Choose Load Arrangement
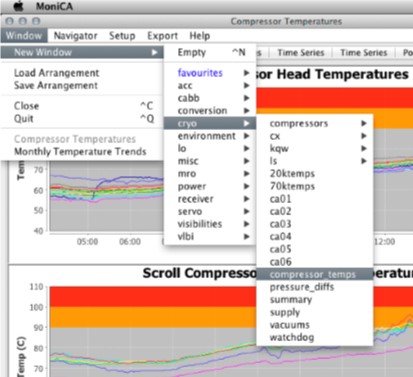This screenshot has width=413, height=377. 56,73
